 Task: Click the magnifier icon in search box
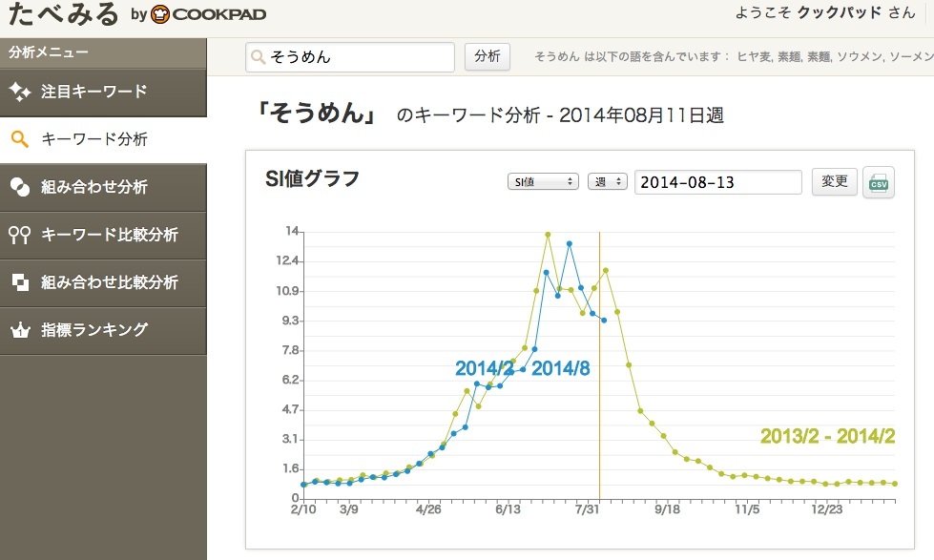[258, 57]
